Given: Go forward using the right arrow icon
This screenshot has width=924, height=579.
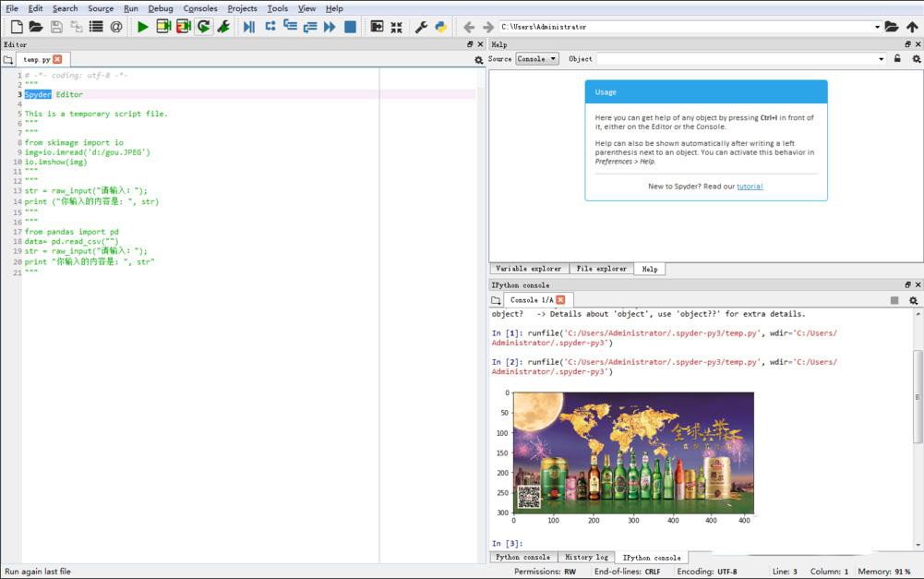Looking at the screenshot, I should pos(488,27).
